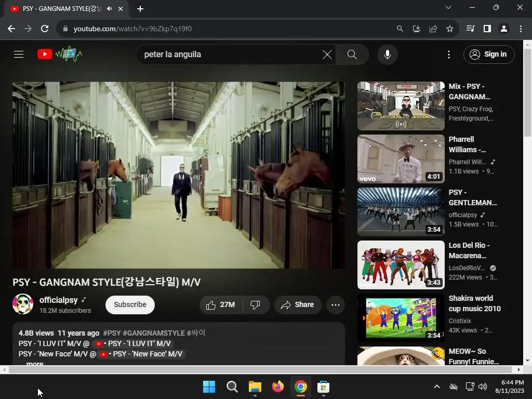Screen dimensions: 532x399
Task: Install YouTube app from address bar
Action: [x=416, y=29]
